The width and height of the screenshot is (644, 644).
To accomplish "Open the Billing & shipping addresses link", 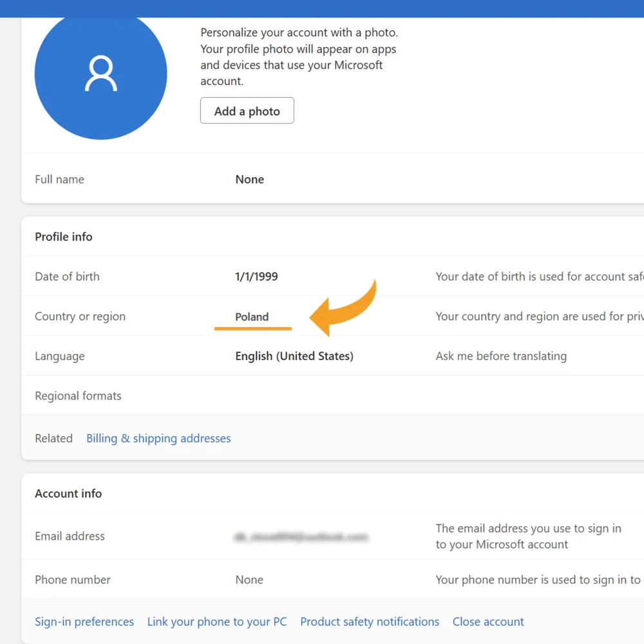I will (158, 438).
